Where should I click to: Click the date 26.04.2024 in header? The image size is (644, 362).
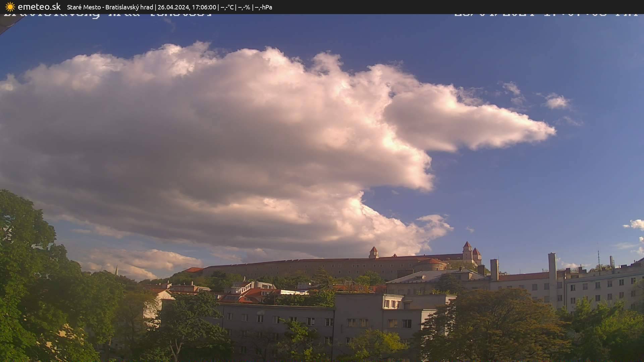point(173,7)
